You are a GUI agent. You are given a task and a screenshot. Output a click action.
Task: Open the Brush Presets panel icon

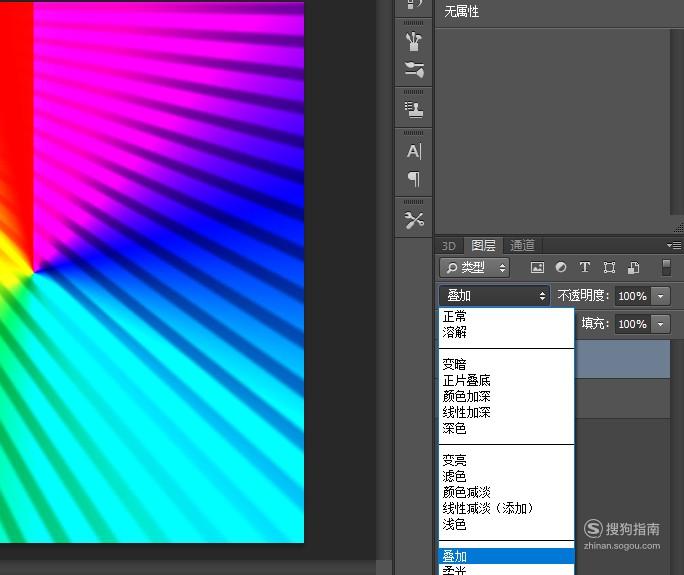[x=414, y=70]
